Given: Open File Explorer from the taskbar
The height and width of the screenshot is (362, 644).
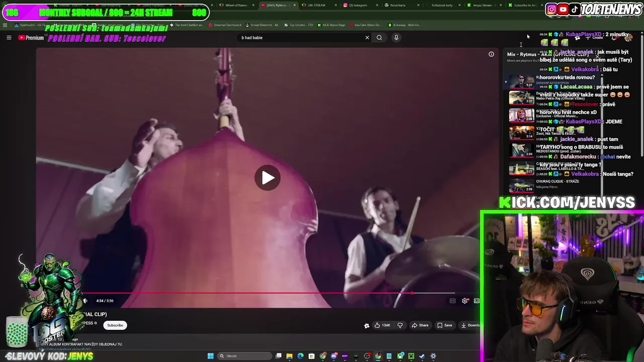Looking at the screenshot, I should coord(289,356).
